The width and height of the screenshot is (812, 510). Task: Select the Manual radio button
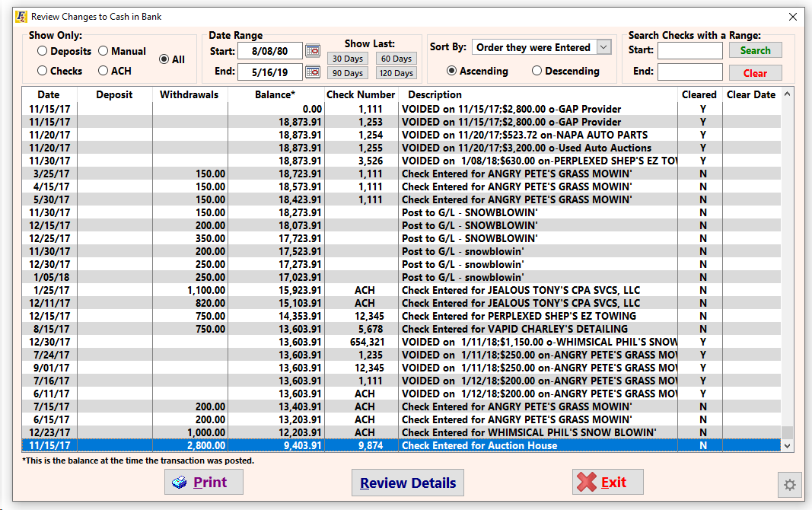103,51
